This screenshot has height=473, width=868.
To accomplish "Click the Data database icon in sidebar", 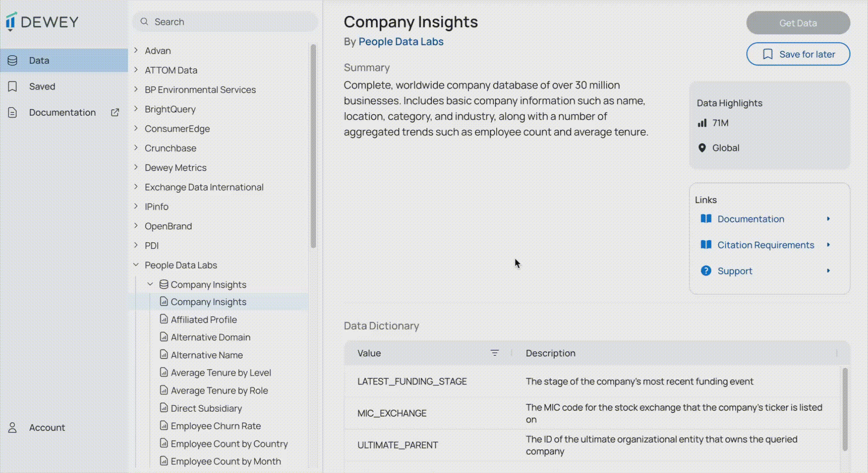I will 12,60.
